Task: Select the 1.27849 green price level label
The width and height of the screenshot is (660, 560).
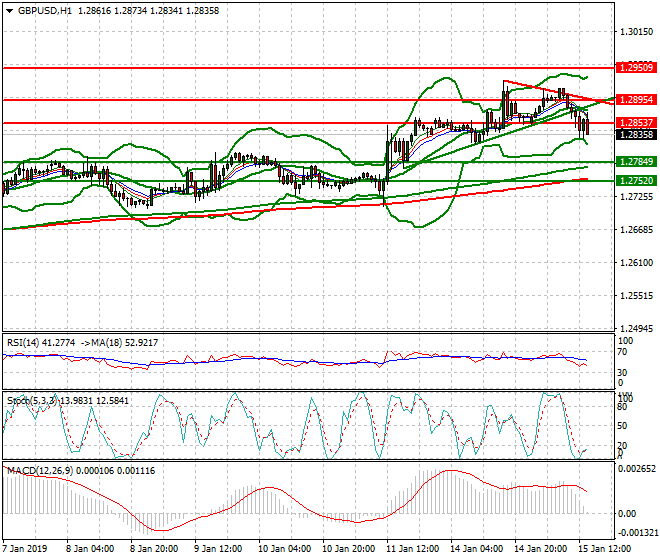Action: tap(636, 162)
